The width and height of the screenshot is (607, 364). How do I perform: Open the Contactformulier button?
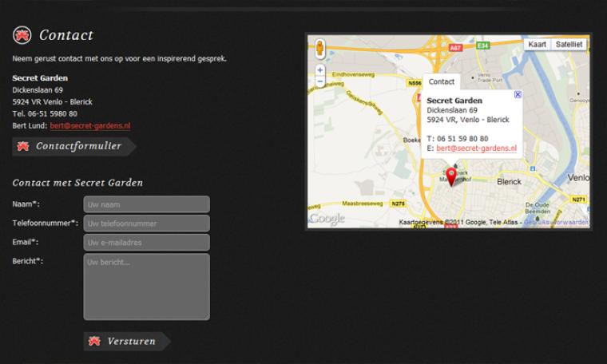point(73,146)
